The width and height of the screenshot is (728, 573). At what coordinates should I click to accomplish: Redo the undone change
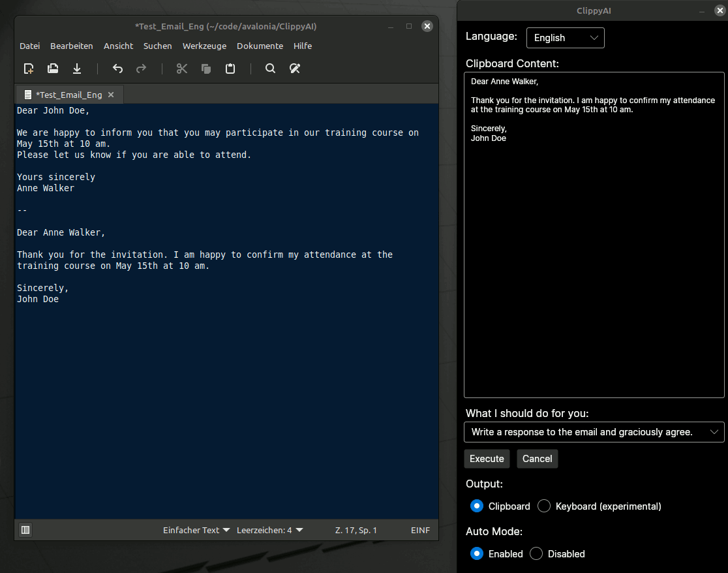coord(142,69)
